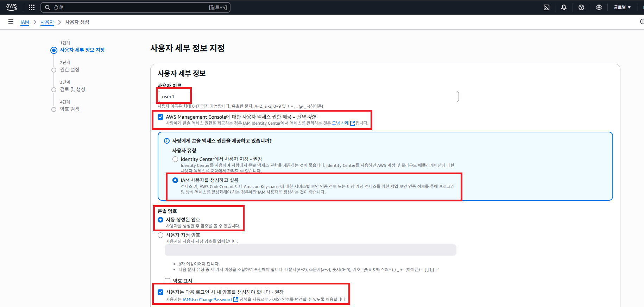Click the external link icon beside 모범 사례
644x307 pixels.
[x=353, y=123]
